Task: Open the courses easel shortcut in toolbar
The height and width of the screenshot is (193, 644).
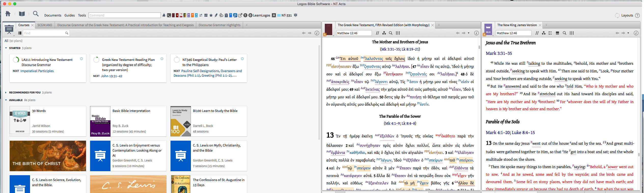Action: click(296, 15)
